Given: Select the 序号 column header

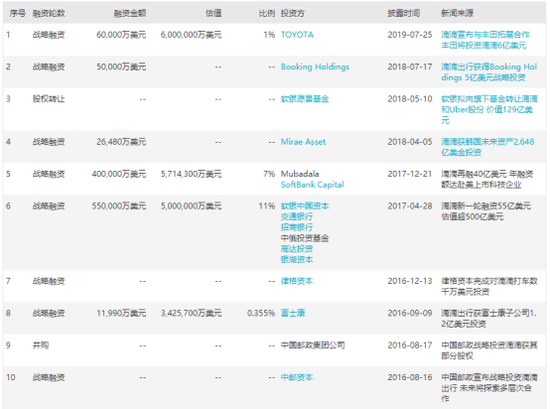Looking at the screenshot, I should point(18,13).
